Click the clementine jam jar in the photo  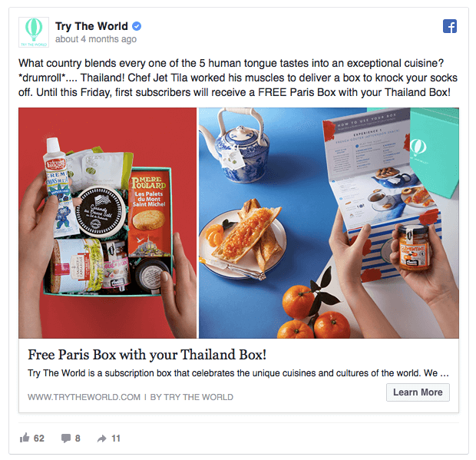(x=414, y=247)
